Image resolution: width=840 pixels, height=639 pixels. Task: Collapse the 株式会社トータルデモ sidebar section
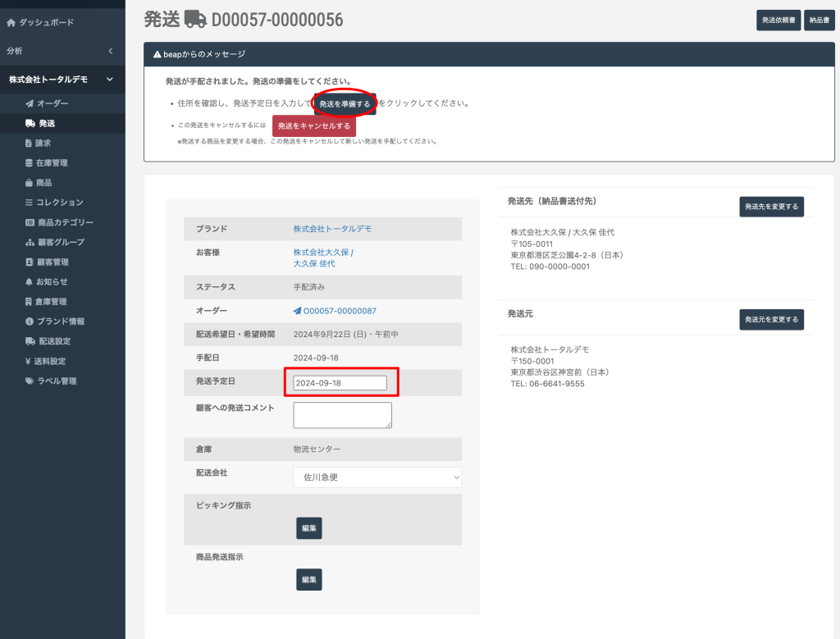[110, 79]
